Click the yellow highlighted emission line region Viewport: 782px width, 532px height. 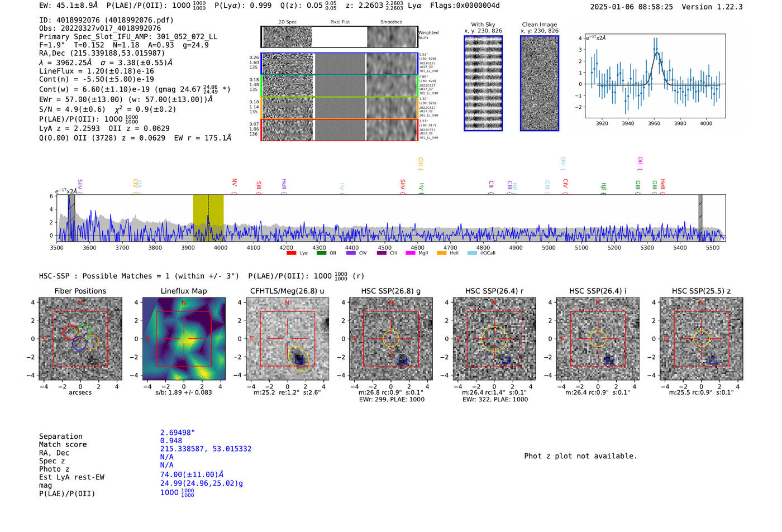click(x=208, y=218)
